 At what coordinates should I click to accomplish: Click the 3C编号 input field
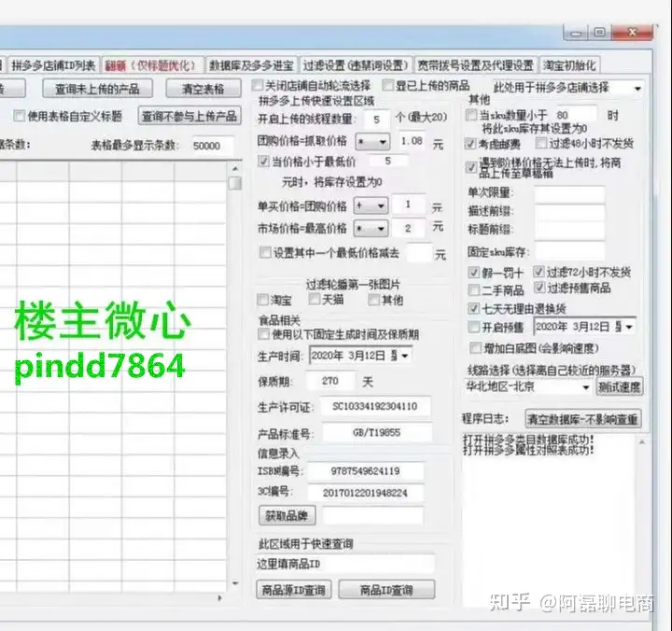[365, 493]
